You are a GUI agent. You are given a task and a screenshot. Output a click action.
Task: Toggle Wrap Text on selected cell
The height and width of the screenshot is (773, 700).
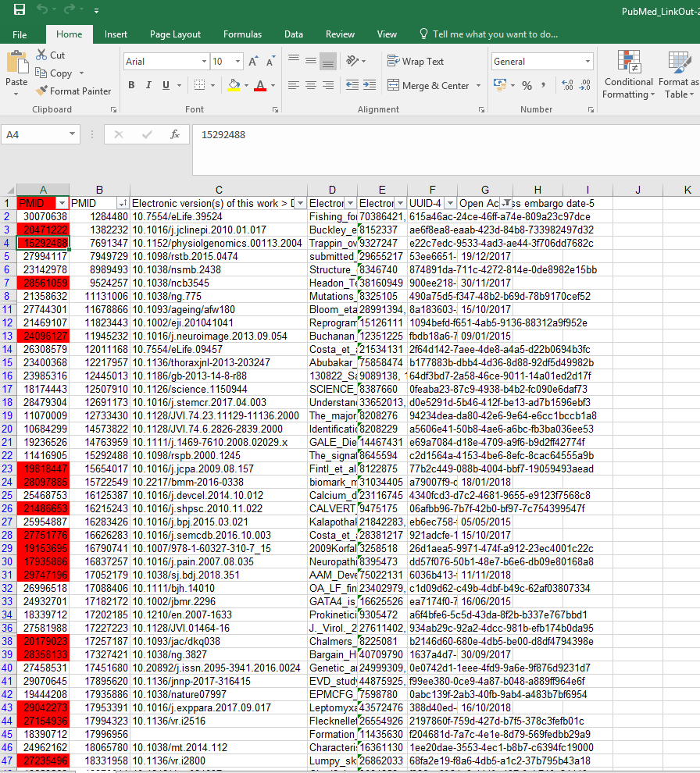pos(416,61)
